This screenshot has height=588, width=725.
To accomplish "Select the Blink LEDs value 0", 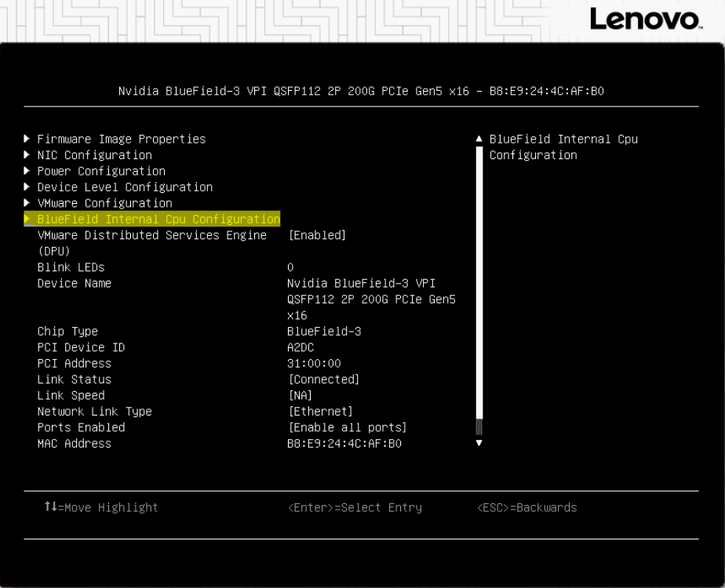I will pos(290,267).
